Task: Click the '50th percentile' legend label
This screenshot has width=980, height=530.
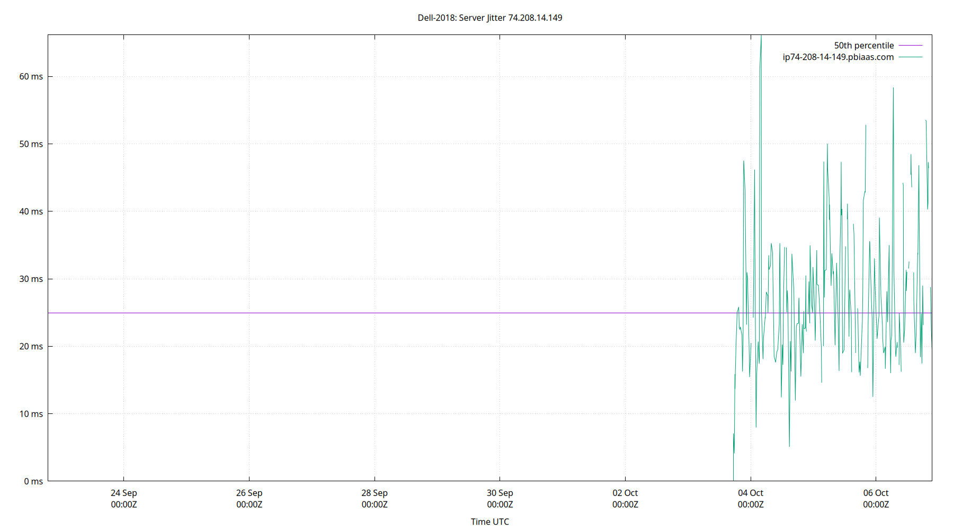Action: 864,46
